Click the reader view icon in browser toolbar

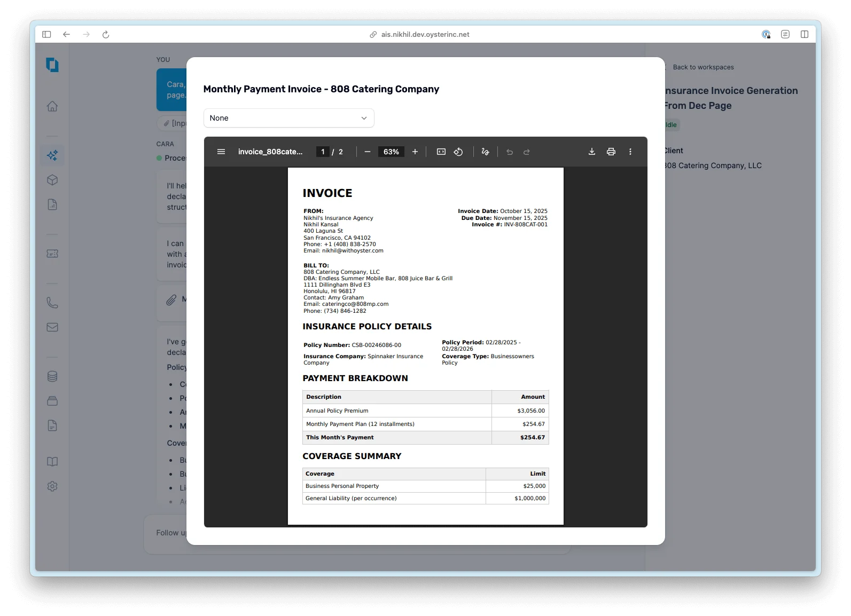click(785, 34)
